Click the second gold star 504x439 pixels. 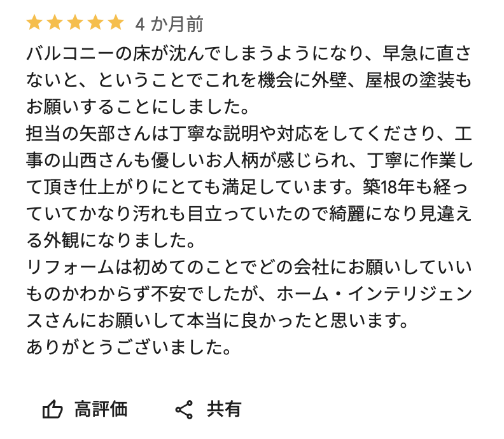point(55,24)
